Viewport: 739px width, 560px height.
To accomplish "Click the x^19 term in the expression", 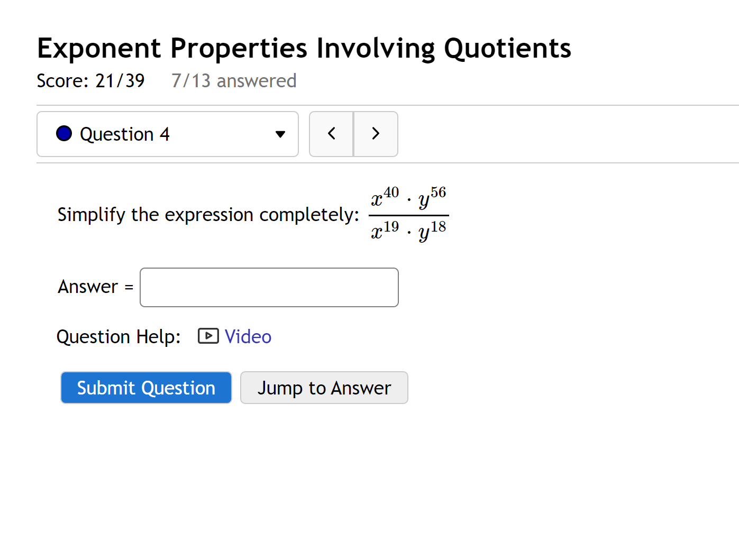I will 385,232.
